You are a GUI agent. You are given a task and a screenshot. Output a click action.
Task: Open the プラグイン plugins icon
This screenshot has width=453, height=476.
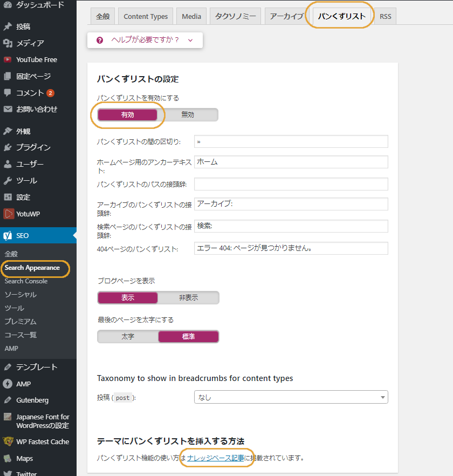[8, 147]
